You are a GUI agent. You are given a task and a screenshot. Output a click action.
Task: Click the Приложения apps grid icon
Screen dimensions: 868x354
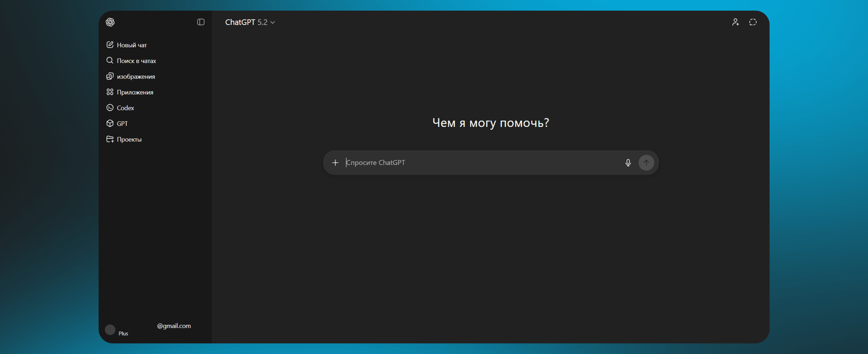click(x=110, y=92)
